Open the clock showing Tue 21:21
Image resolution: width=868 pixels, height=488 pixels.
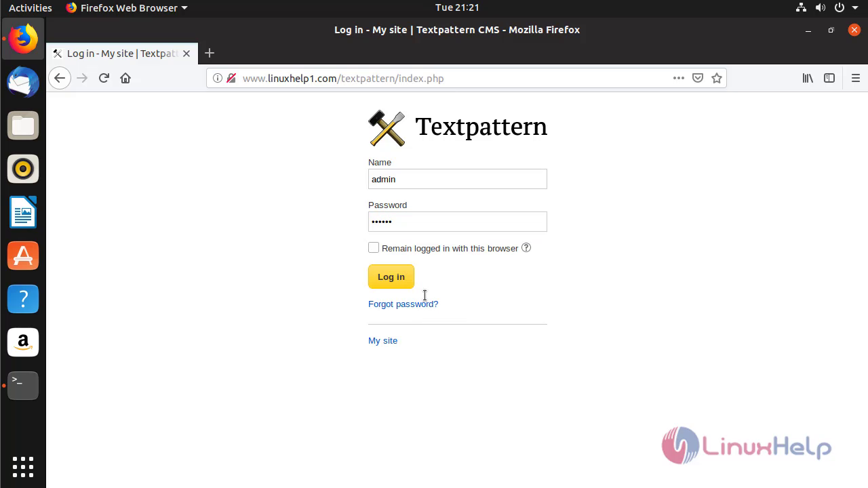(457, 7)
